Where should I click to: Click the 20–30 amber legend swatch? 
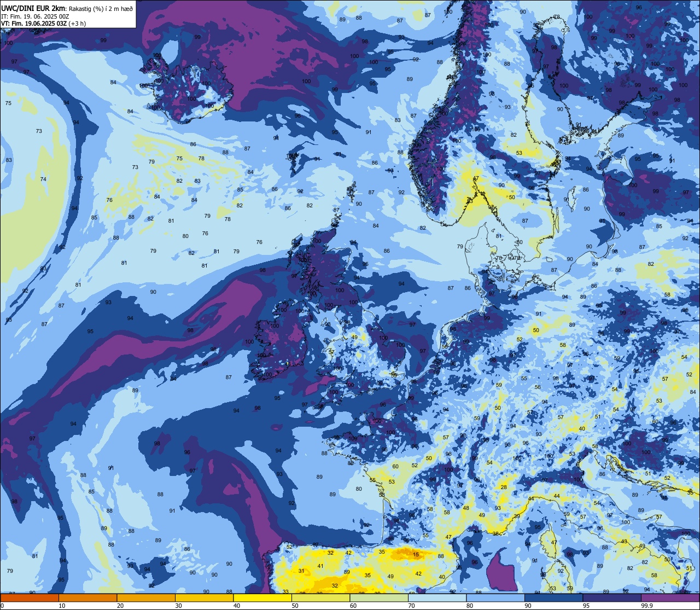coord(146,597)
